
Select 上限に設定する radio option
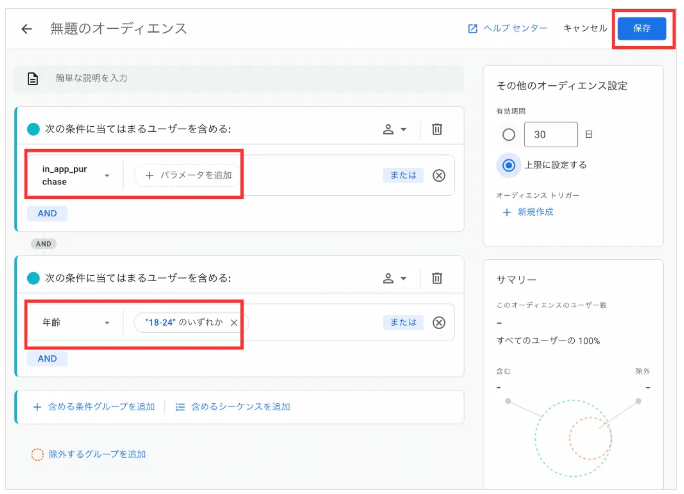pos(509,164)
